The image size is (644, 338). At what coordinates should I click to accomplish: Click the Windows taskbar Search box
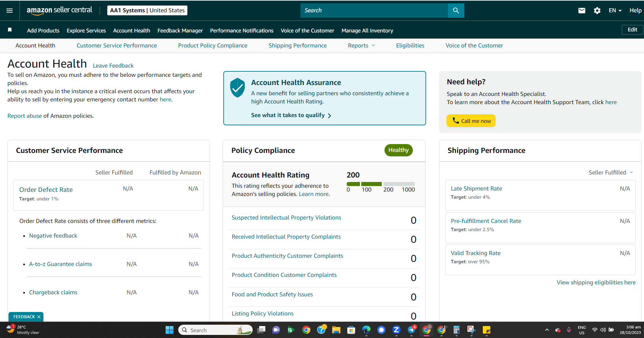point(215,330)
